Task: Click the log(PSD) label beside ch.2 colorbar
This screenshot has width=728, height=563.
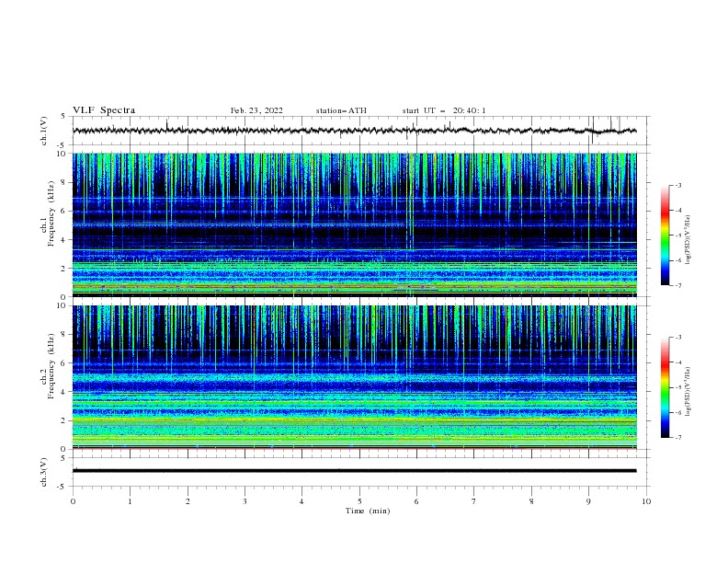Action: coord(689,391)
